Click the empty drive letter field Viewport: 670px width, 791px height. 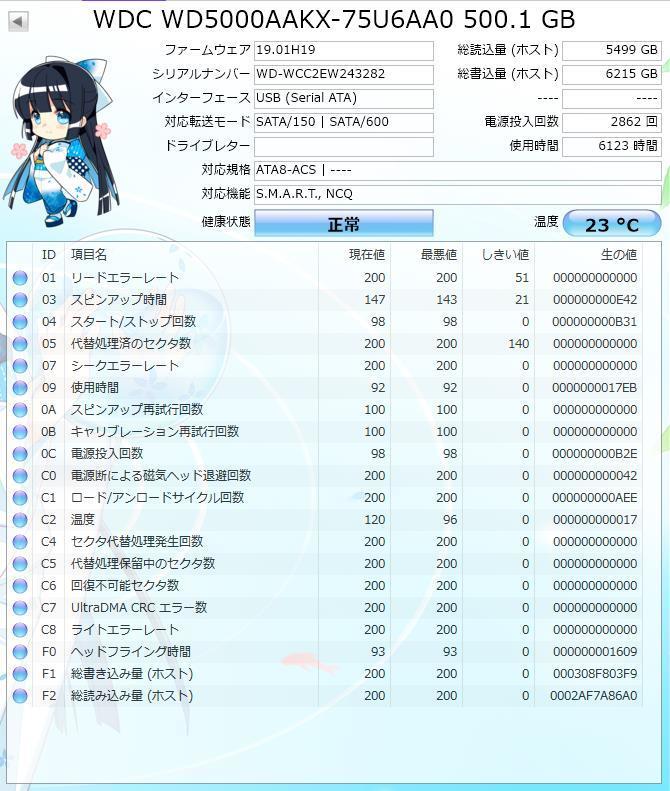tap(344, 146)
